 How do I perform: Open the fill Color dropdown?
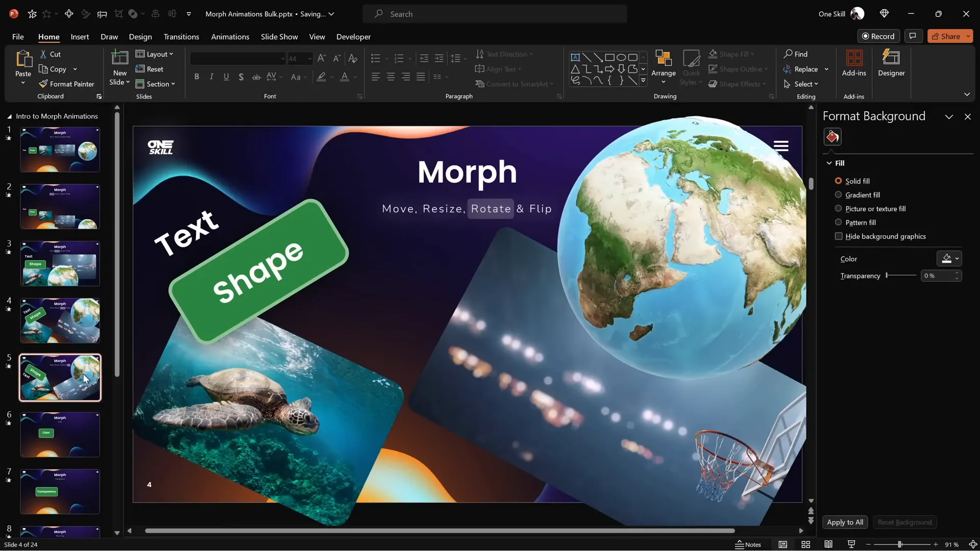(x=949, y=259)
